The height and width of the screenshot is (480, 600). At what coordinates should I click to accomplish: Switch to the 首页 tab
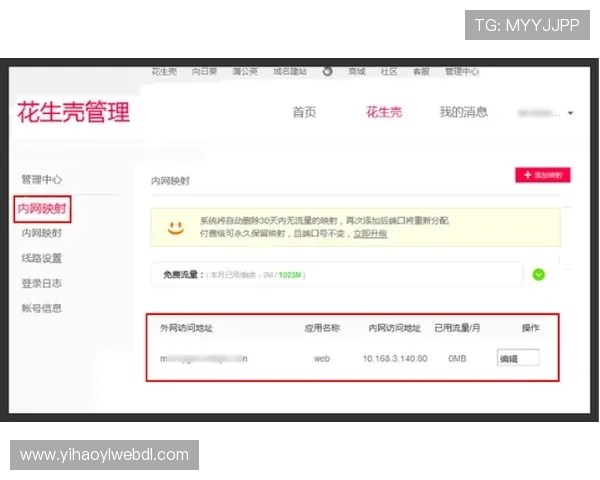tap(304, 112)
